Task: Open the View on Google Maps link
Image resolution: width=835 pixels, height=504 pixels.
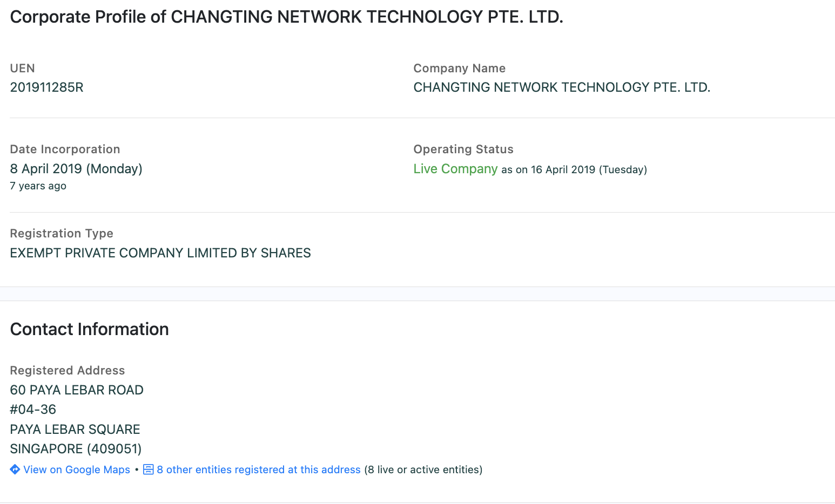Action: (77, 469)
